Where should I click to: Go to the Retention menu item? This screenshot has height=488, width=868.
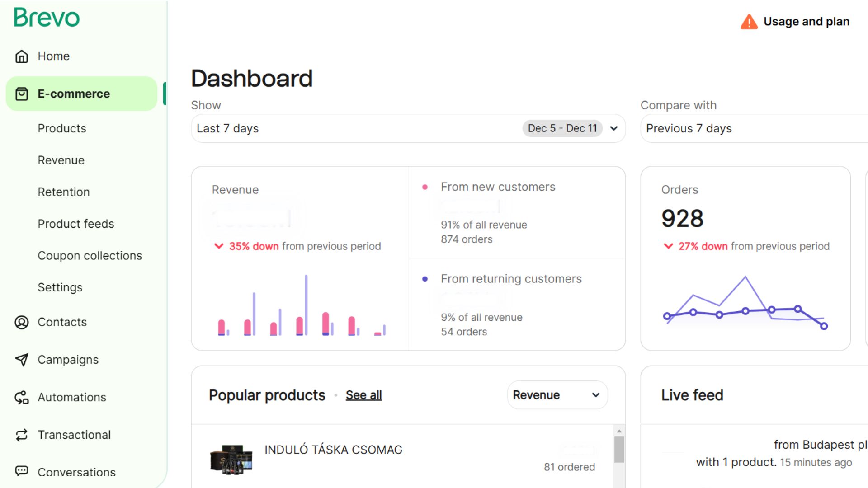64,192
